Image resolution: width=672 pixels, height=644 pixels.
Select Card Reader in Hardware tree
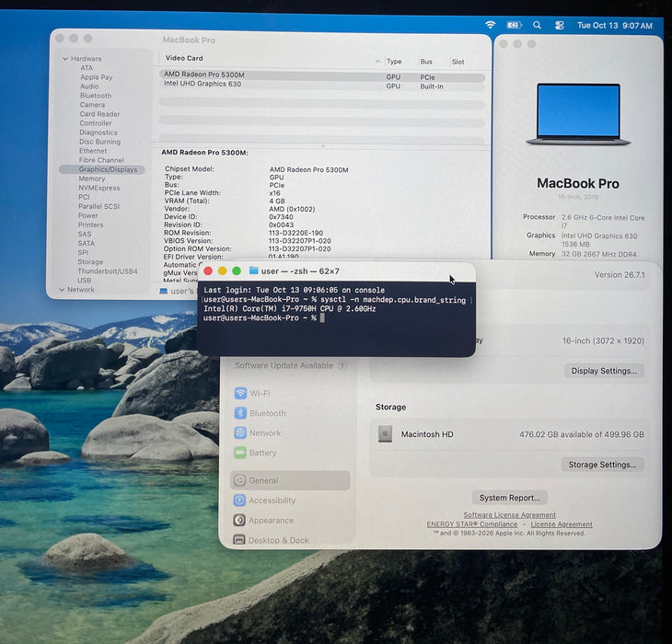[99, 114]
